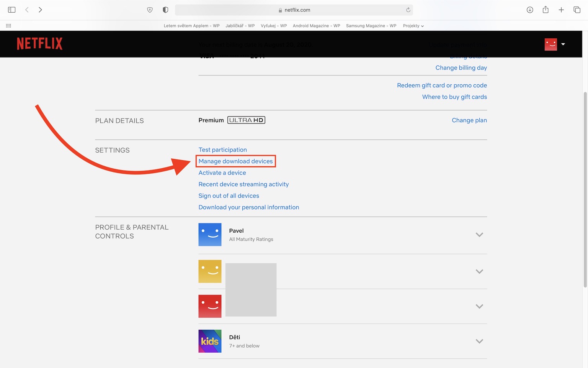Open Safari downloads icon
This screenshot has width=588, height=368.
point(530,10)
